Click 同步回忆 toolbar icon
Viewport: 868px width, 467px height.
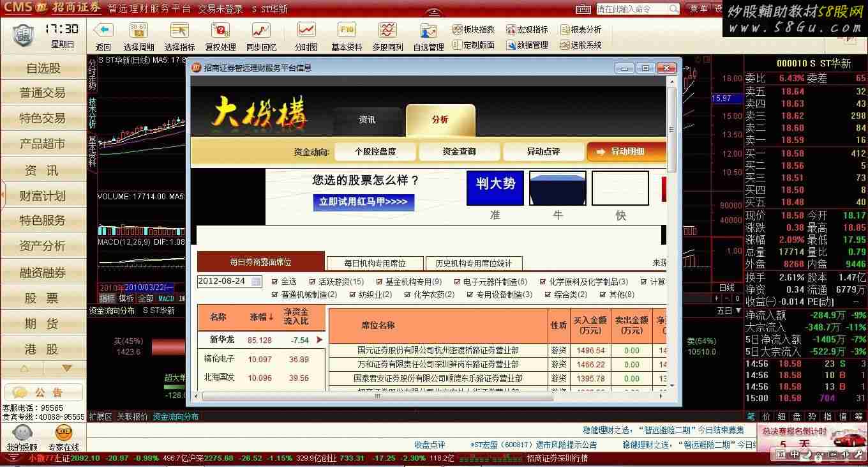(x=261, y=30)
